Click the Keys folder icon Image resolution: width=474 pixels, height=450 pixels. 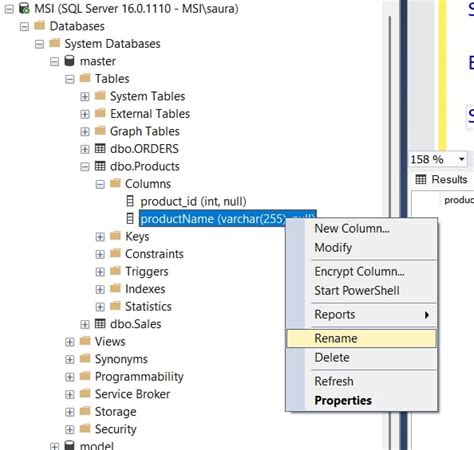click(115, 236)
